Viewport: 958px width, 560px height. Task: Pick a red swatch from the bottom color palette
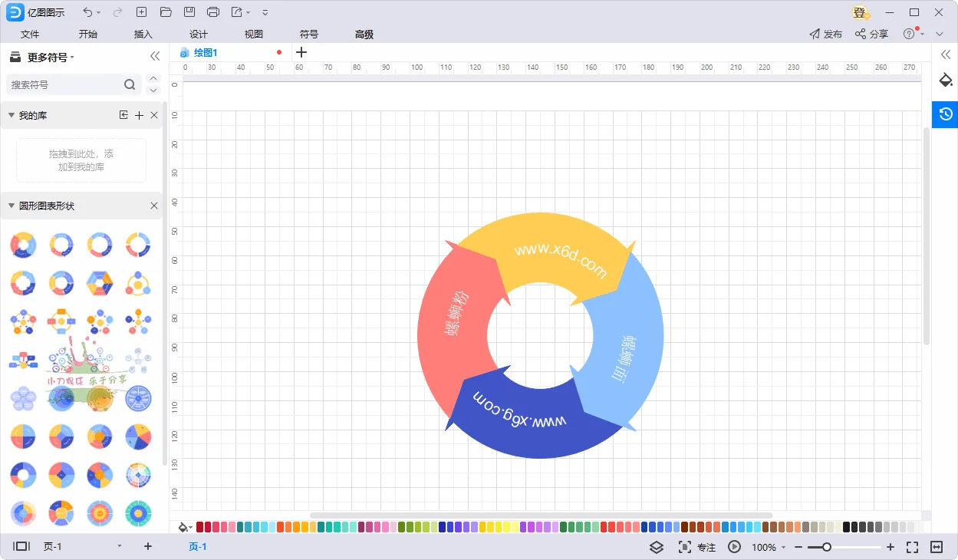click(x=199, y=527)
